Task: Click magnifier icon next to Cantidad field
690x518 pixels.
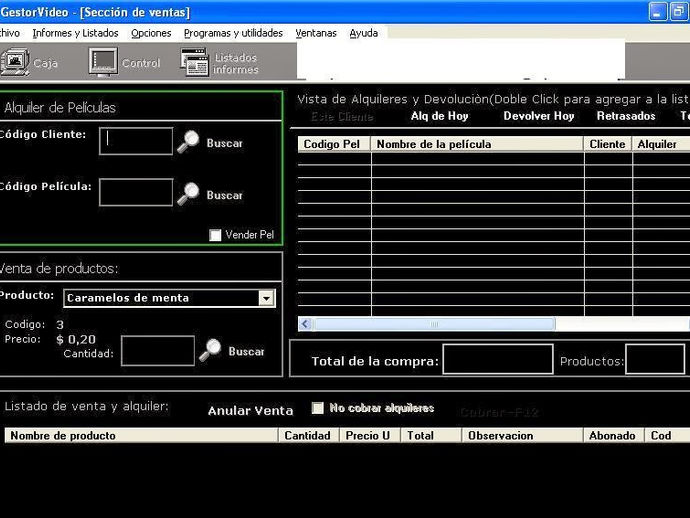Action: (x=210, y=350)
